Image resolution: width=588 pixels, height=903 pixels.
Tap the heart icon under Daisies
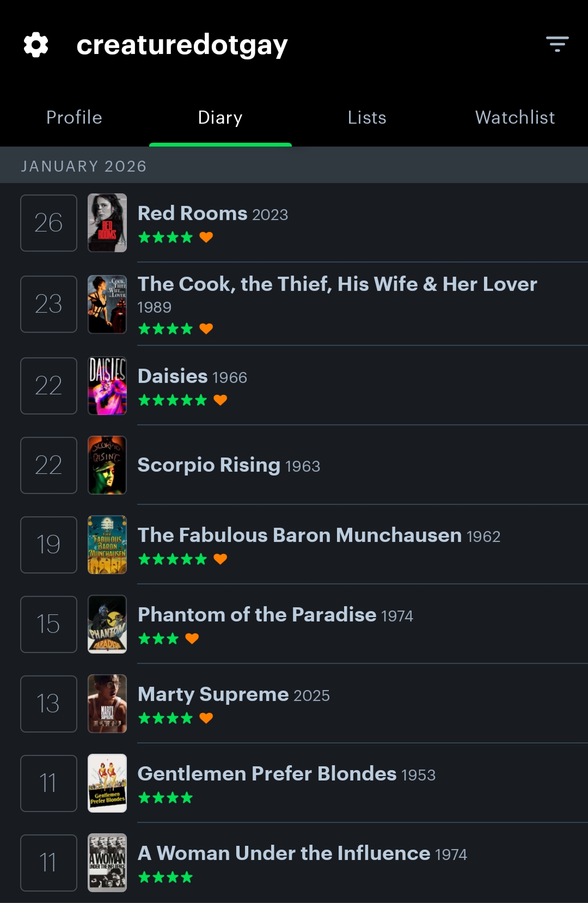(220, 400)
